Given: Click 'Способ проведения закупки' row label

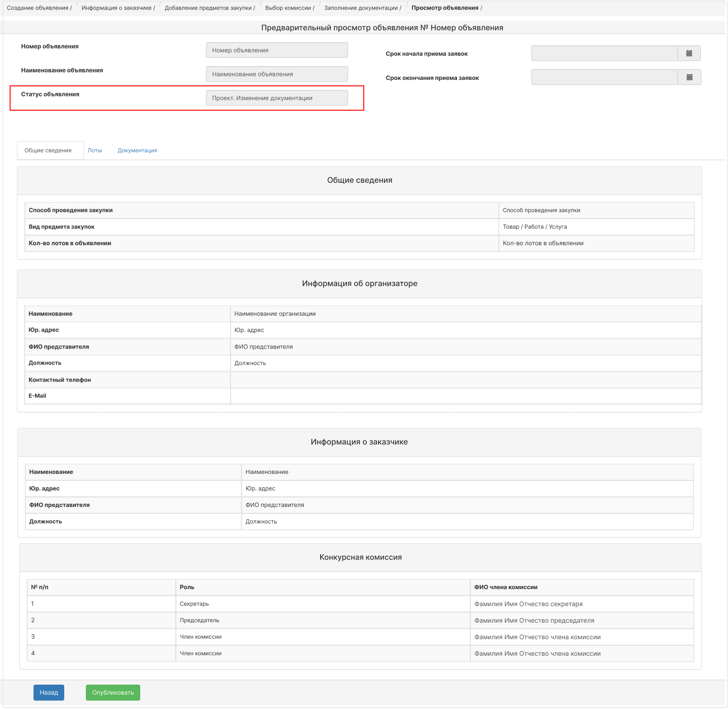Looking at the screenshot, I should click(71, 210).
